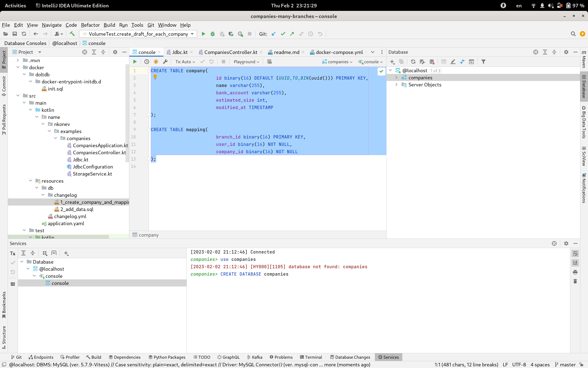Open query execution history

click(x=147, y=62)
